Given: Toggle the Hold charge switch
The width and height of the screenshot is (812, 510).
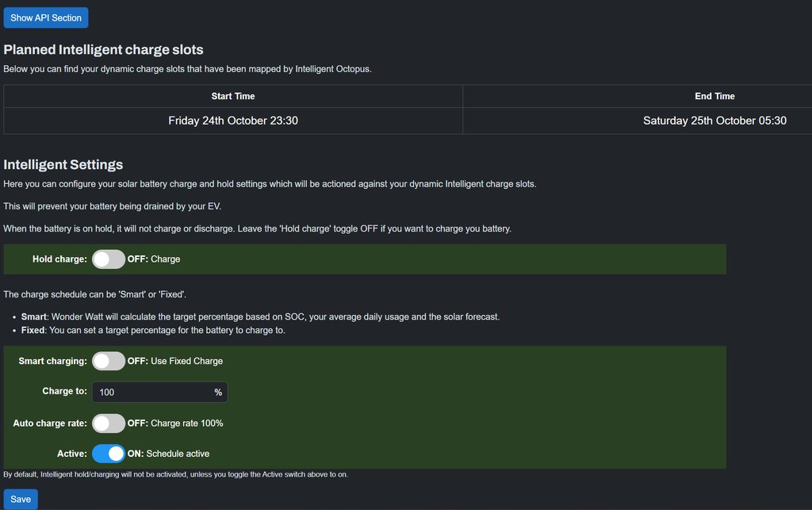Looking at the screenshot, I should [x=109, y=259].
